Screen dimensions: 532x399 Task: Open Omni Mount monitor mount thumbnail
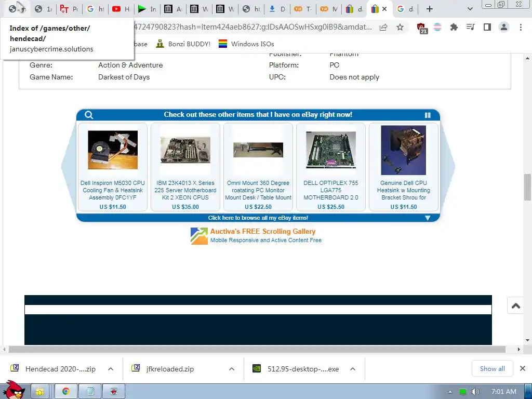click(258, 150)
